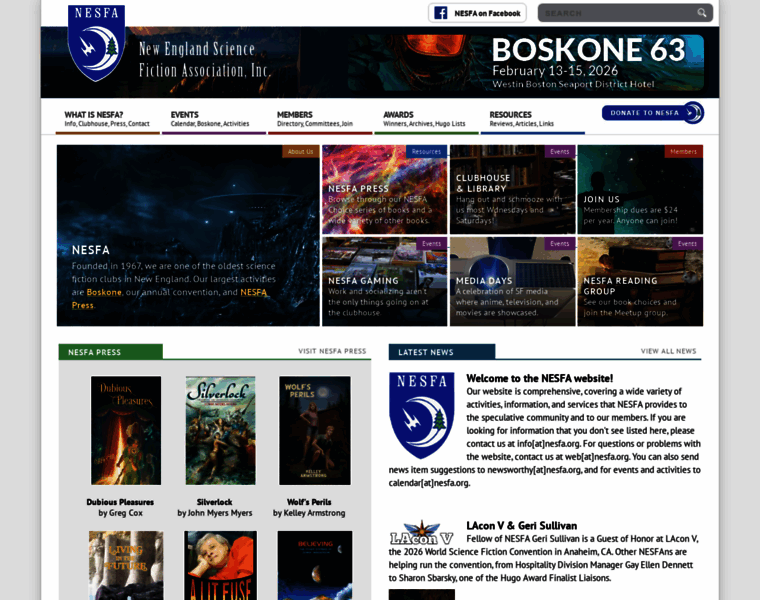The height and width of the screenshot is (600, 760).
Task: Open the NESFA Press resources tile
Action: point(384,189)
